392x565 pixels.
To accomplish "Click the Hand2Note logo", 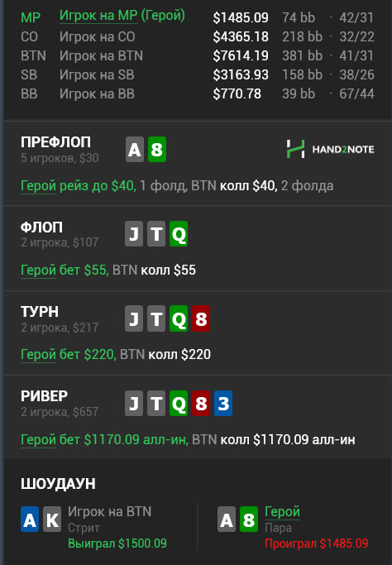I will pos(330,149).
